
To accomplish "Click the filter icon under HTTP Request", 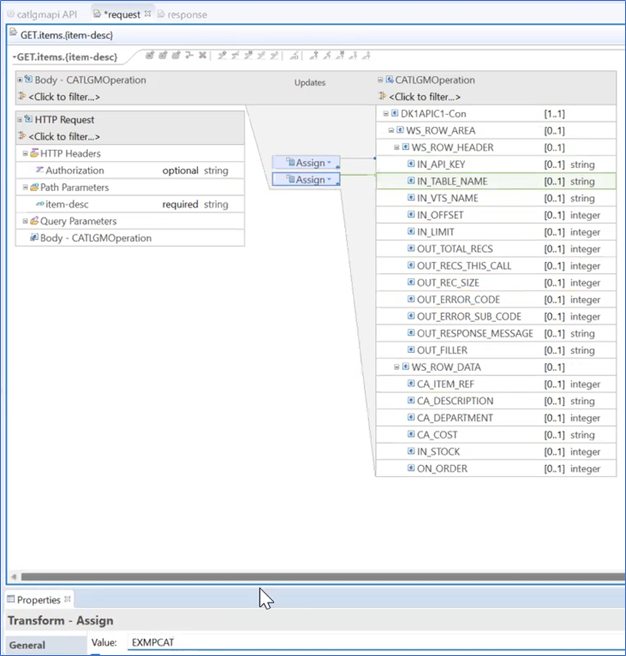I will (22, 136).
